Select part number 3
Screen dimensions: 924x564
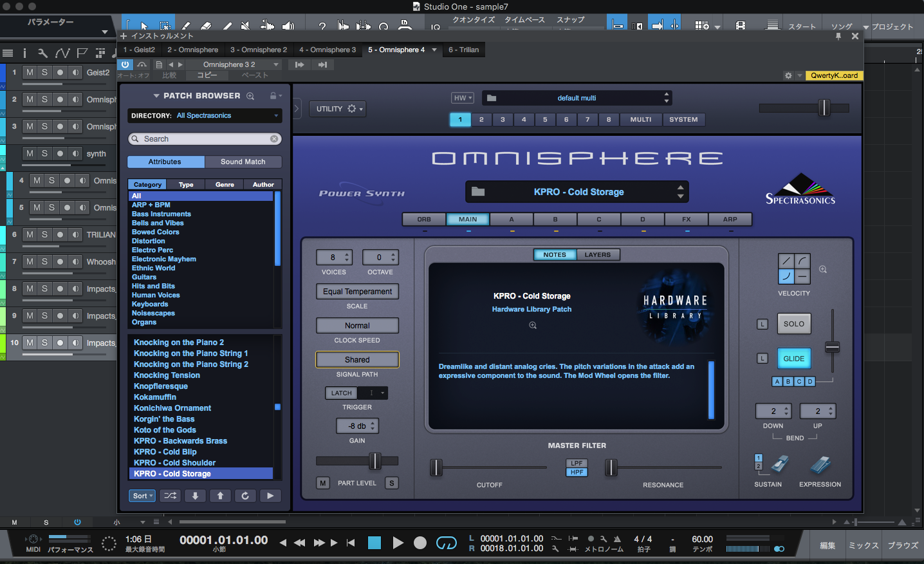pyautogui.click(x=503, y=120)
